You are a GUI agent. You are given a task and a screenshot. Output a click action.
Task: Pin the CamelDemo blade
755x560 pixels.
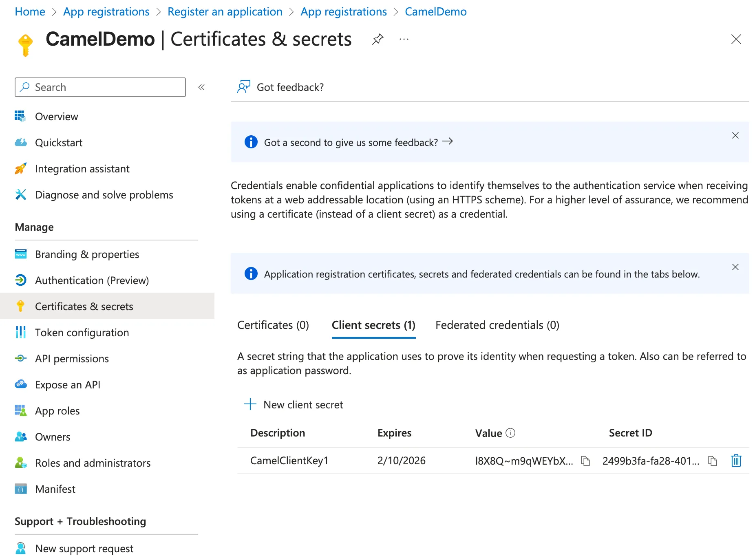[x=377, y=39]
